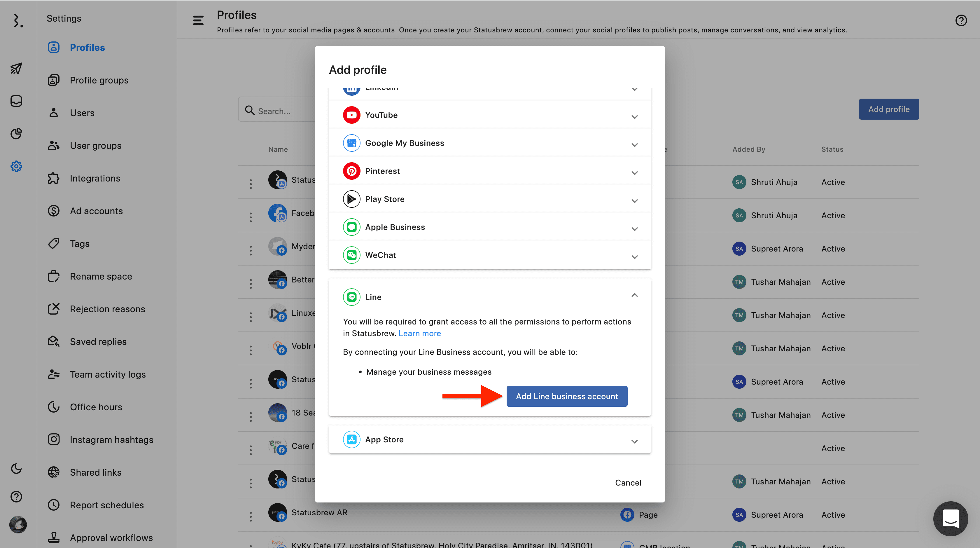Image resolution: width=980 pixels, height=548 pixels.
Task: Open Rename space option
Action: [x=90, y=276]
